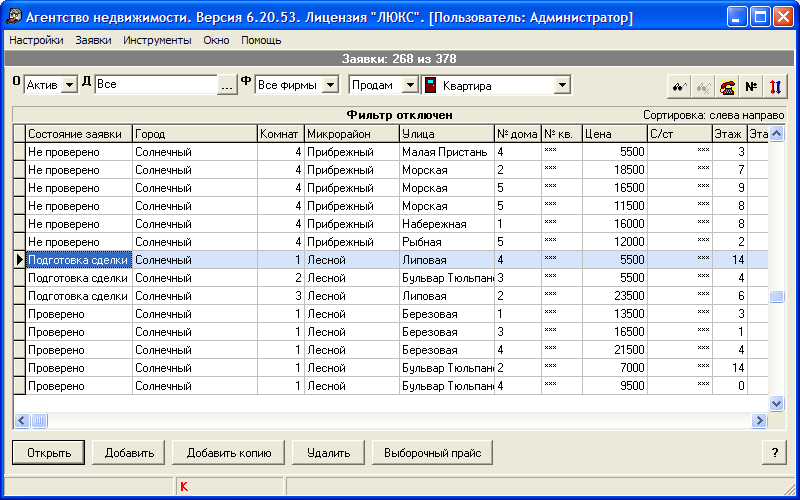Open the Окно menu

point(216,40)
